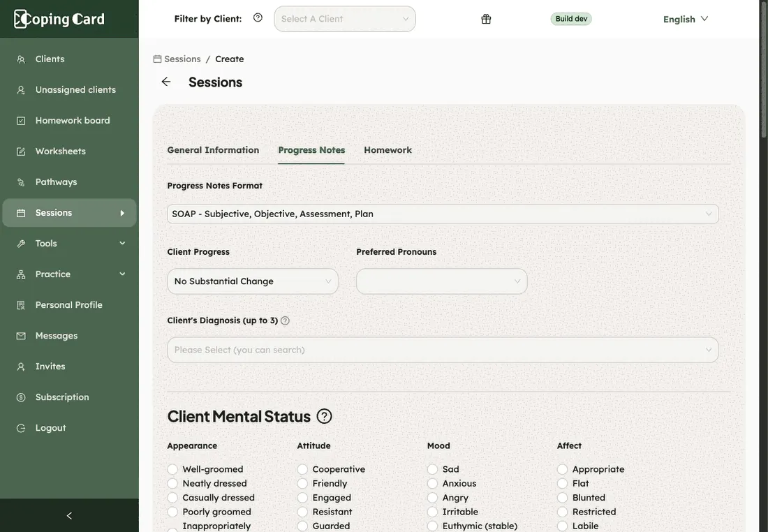Click the breadcrumb calendar icon
Image resolution: width=768 pixels, height=532 pixels.
[157, 59]
